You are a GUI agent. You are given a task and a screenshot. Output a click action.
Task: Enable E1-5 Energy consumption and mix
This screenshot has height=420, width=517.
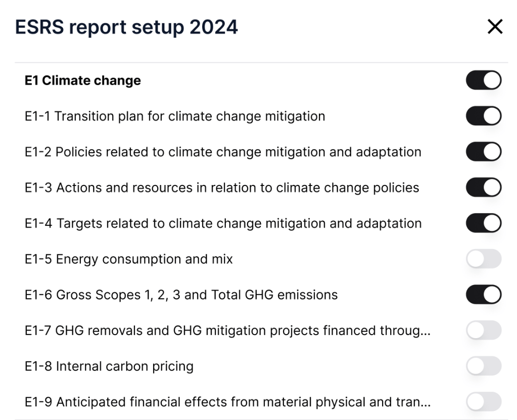tap(483, 259)
